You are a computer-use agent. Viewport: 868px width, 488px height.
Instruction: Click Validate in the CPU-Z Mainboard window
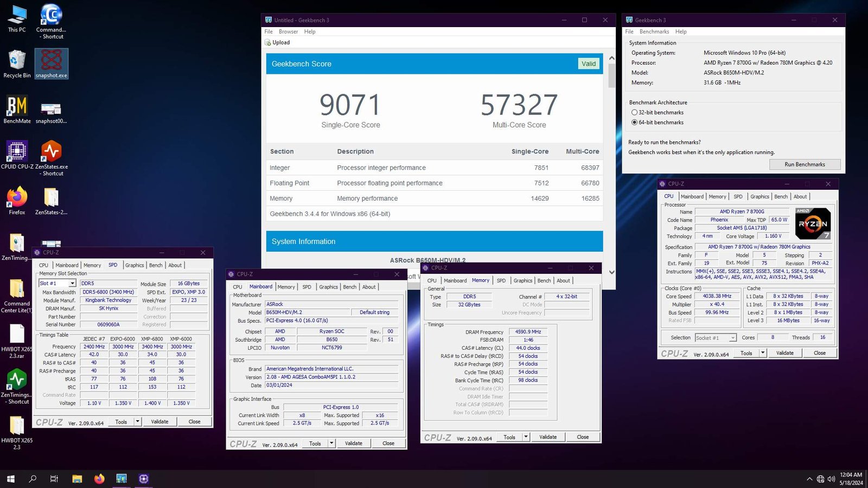353,444
